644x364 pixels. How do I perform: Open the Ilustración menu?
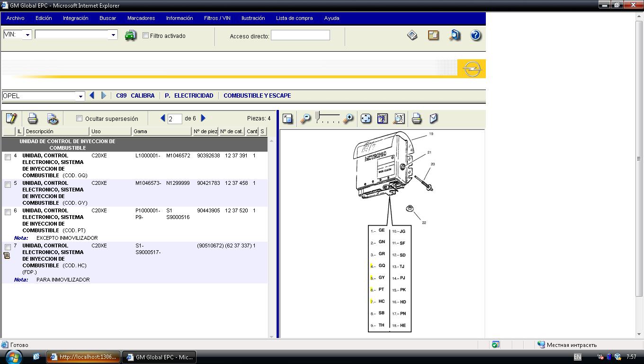(253, 18)
